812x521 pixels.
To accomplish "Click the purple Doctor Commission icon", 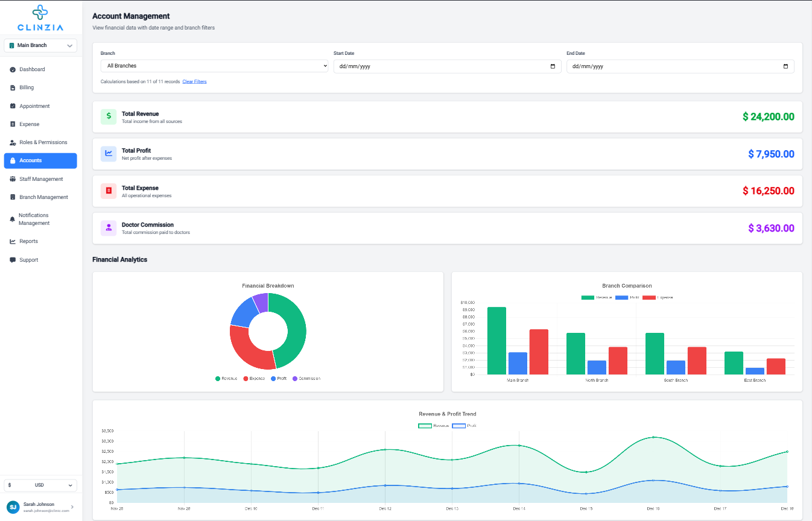I will (109, 228).
